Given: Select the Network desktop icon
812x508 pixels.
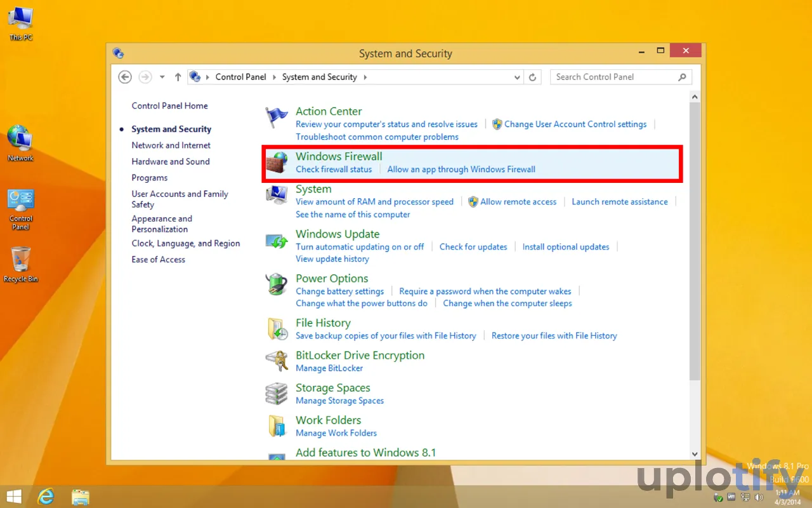Looking at the screenshot, I should (20, 144).
